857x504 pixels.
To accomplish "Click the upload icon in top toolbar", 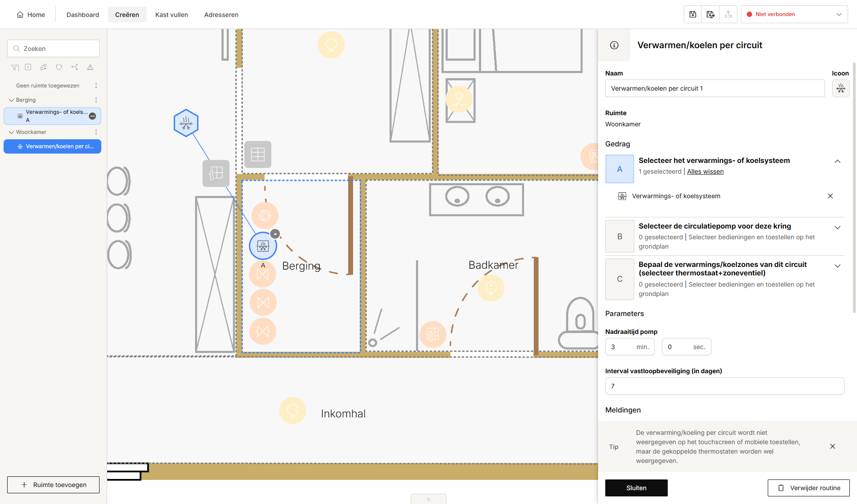I will click(728, 14).
